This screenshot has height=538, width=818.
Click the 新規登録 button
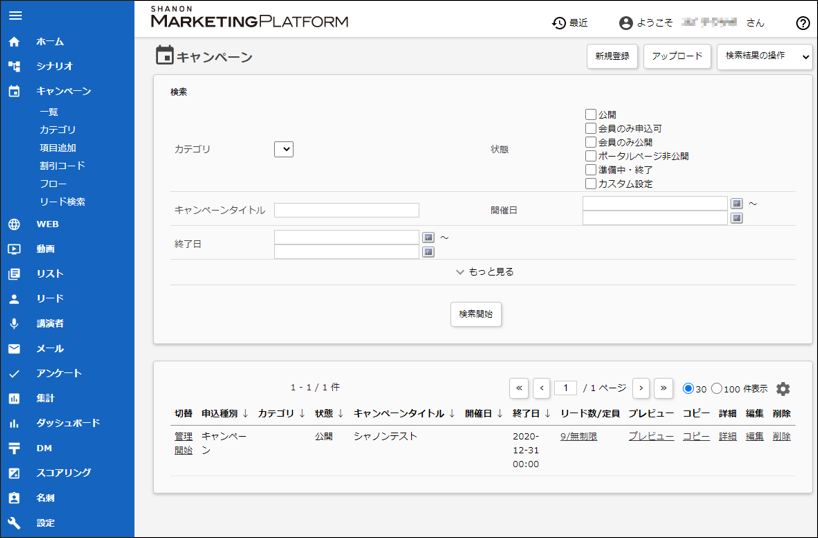(612, 57)
